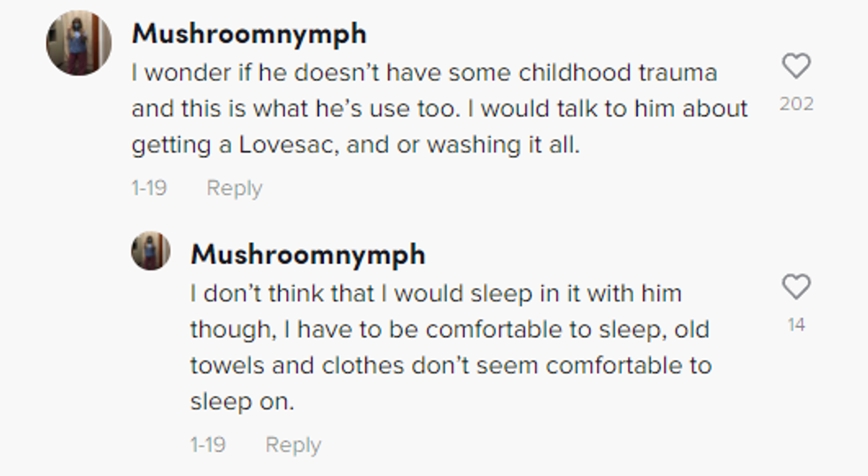Click the 1-19 date on the nested reply
The width and height of the screenshot is (868, 476).
point(207,444)
